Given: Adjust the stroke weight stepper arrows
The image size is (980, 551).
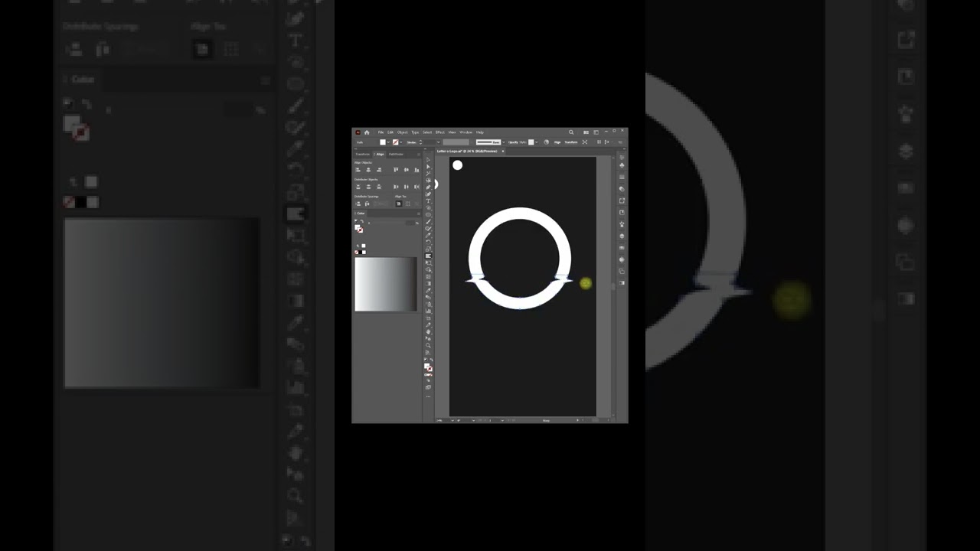Looking at the screenshot, I should (x=420, y=142).
